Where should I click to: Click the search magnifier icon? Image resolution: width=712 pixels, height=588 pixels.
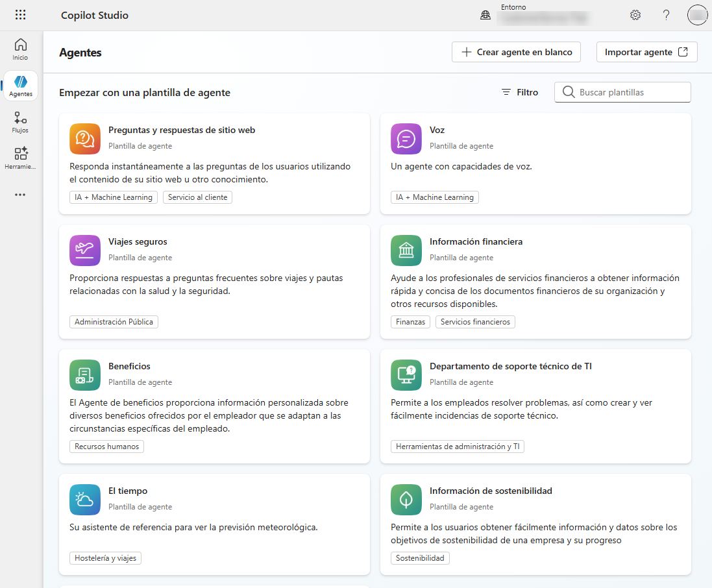point(569,92)
